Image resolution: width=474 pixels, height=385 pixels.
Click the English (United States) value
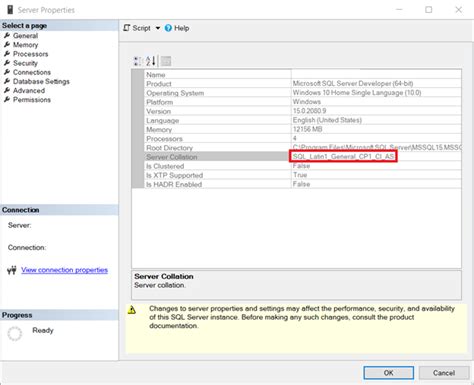(327, 120)
